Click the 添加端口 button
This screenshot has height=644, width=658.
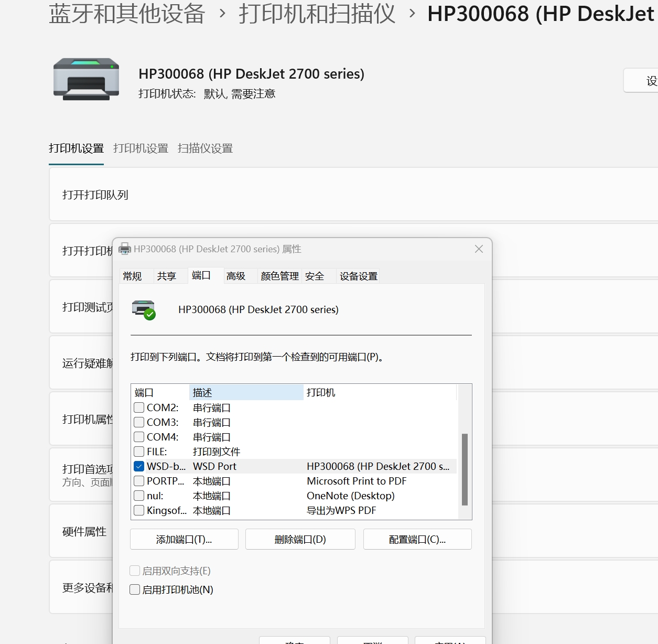click(x=184, y=539)
